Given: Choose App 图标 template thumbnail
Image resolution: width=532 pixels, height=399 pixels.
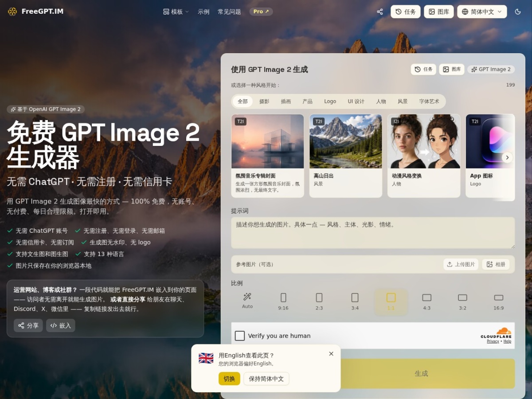Looking at the screenshot, I should (490, 141).
